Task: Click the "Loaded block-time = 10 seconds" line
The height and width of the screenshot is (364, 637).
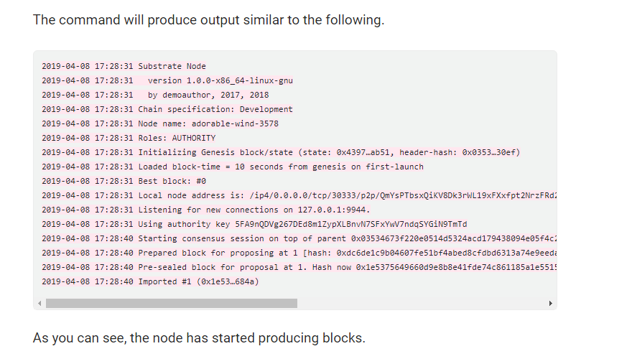Action: click(x=281, y=167)
